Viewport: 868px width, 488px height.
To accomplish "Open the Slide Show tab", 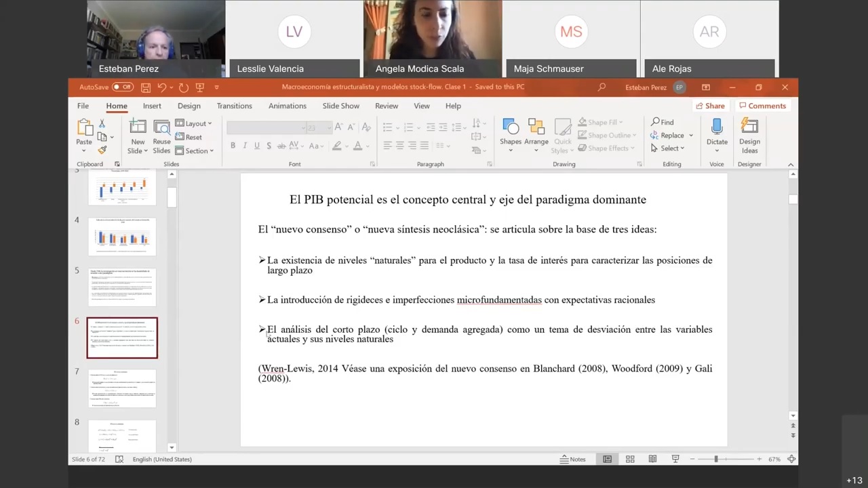I will (x=340, y=106).
